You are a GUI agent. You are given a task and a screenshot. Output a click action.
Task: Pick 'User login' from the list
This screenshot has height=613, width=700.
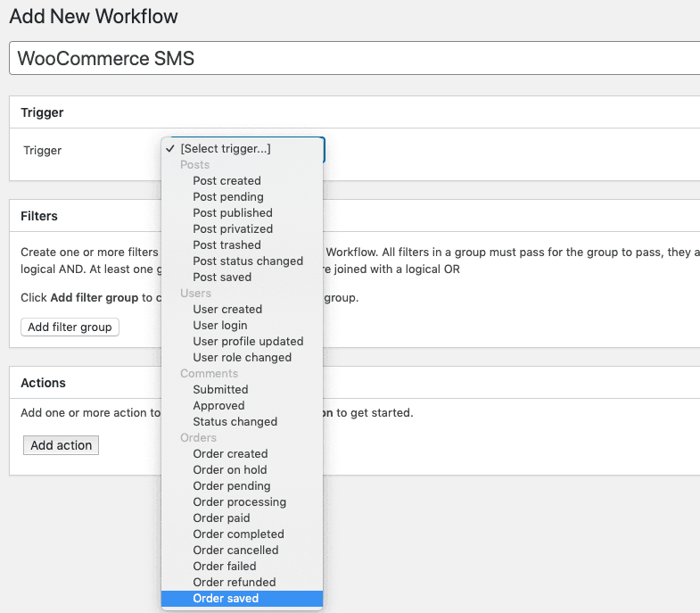(x=220, y=326)
